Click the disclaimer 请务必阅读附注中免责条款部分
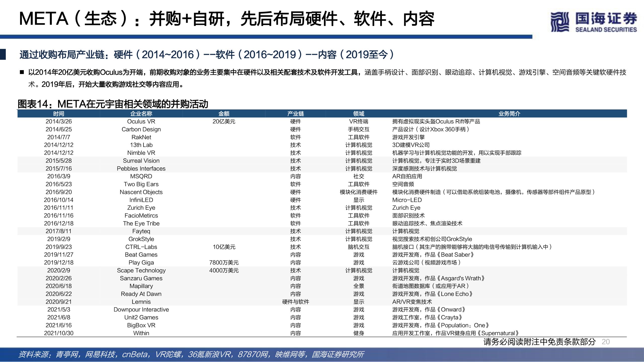The height and width of the screenshot is (362, 644). (540, 342)
